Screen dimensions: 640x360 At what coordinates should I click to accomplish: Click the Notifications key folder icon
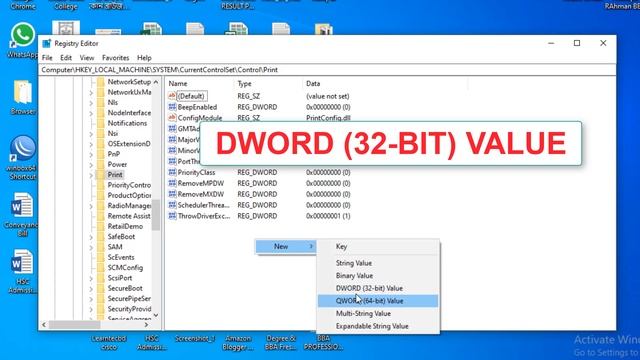coord(101,123)
